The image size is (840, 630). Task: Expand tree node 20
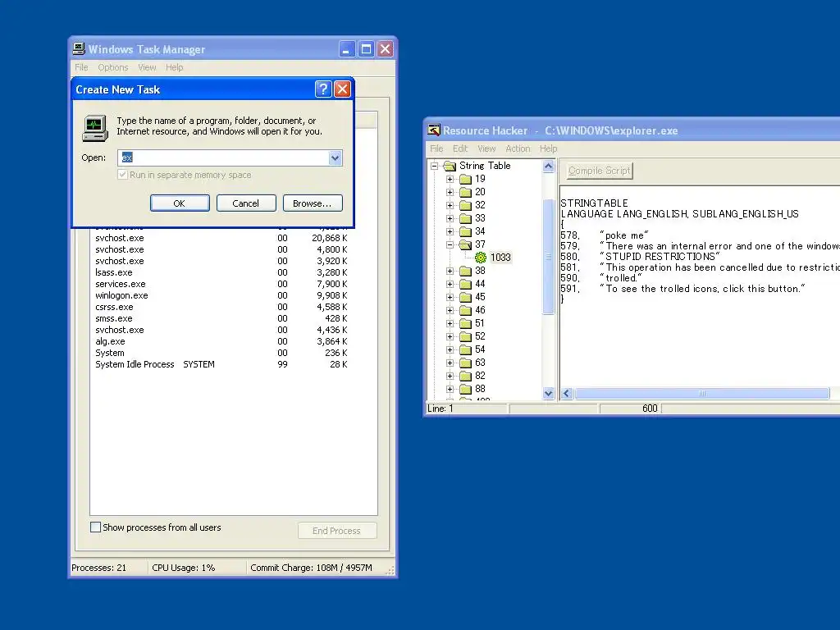coord(450,192)
